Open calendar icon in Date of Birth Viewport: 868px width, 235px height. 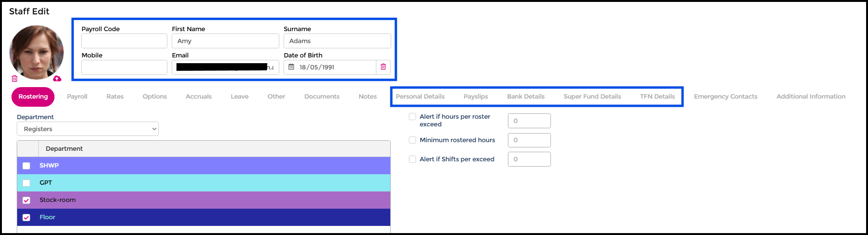click(291, 67)
